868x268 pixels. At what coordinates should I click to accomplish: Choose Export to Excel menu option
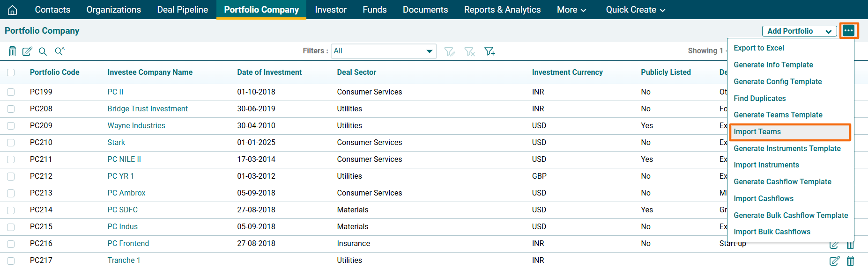coord(758,48)
